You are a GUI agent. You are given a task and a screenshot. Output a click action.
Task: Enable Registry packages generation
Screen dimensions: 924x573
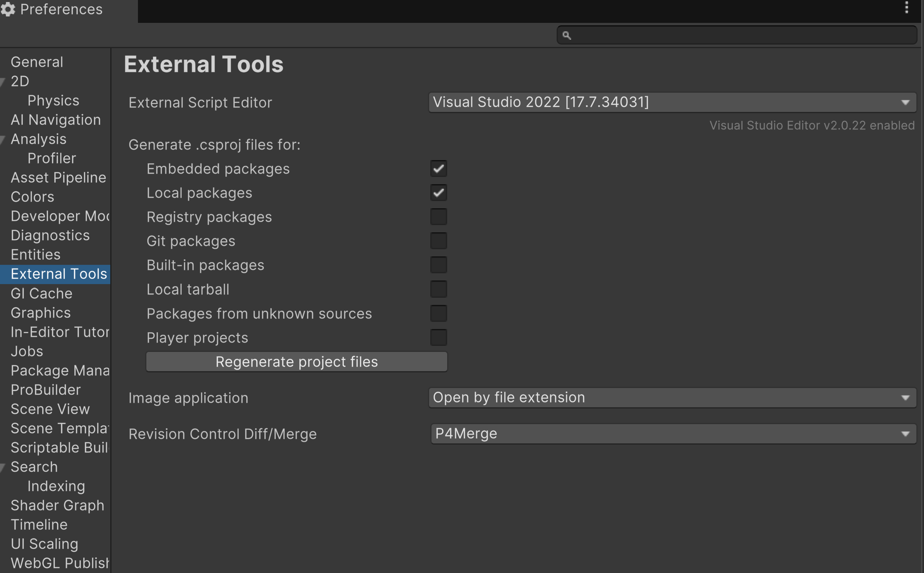coord(438,216)
